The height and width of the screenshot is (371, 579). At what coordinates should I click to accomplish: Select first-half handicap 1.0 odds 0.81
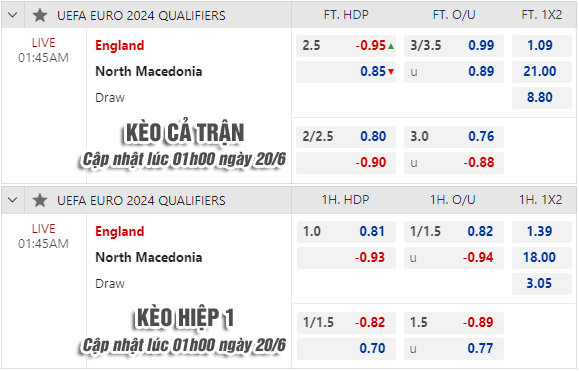tap(346, 232)
